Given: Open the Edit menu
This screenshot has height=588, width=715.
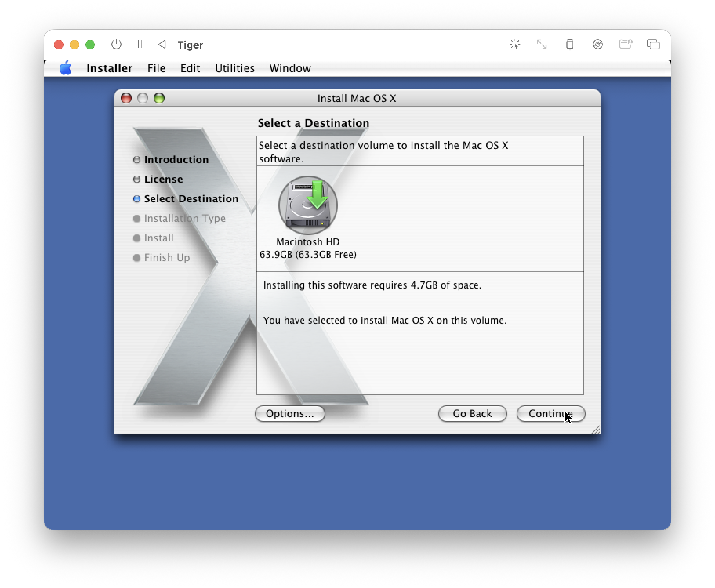Looking at the screenshot, I should coord(190,68).
